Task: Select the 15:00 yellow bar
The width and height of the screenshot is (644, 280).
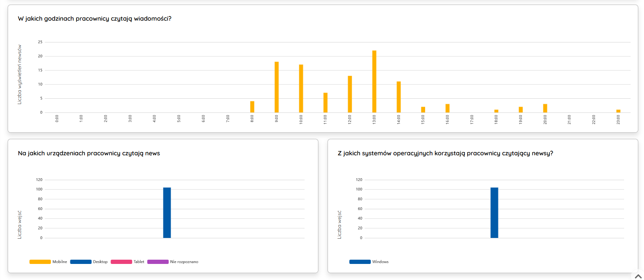Action: (x=423, y=110)
